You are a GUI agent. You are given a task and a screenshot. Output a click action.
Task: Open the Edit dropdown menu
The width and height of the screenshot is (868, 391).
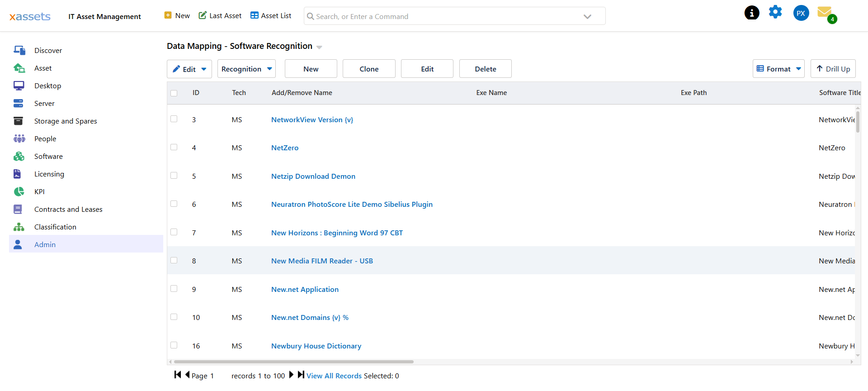point(189,69)
